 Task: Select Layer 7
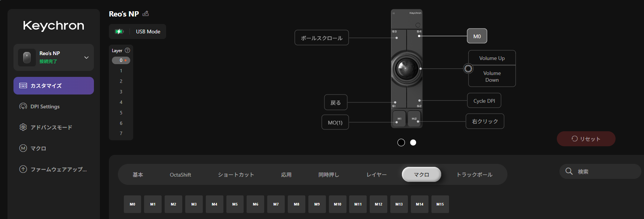pyautogui.click(x=121, y=133)
